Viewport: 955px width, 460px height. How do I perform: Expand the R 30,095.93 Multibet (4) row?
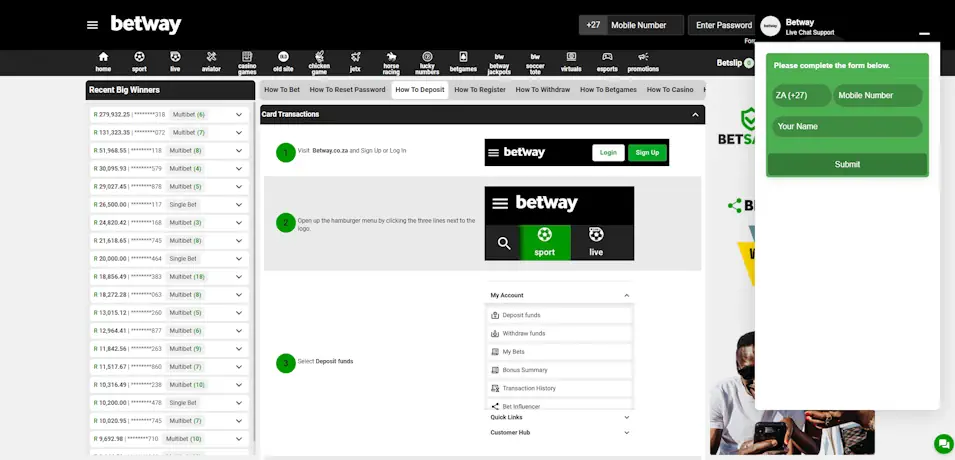239,169
